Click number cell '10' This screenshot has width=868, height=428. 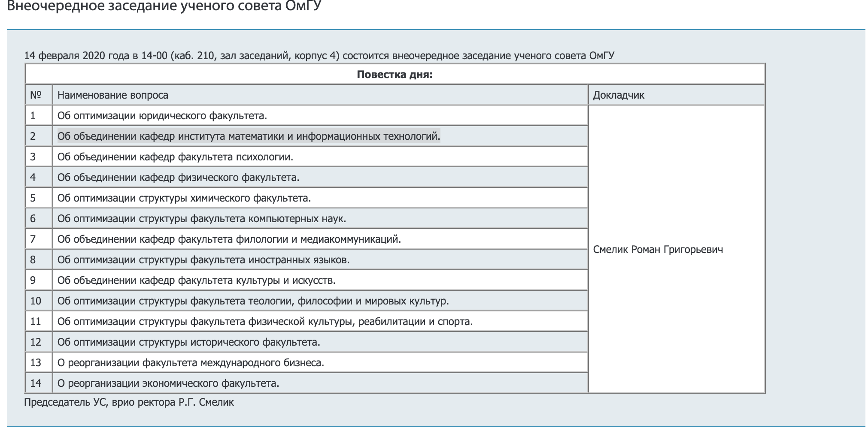39,301
